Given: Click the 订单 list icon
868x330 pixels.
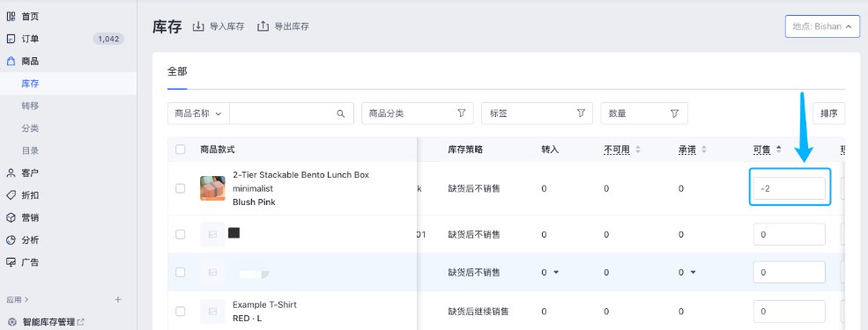Looking at the screenshot, I should (11, 39).
